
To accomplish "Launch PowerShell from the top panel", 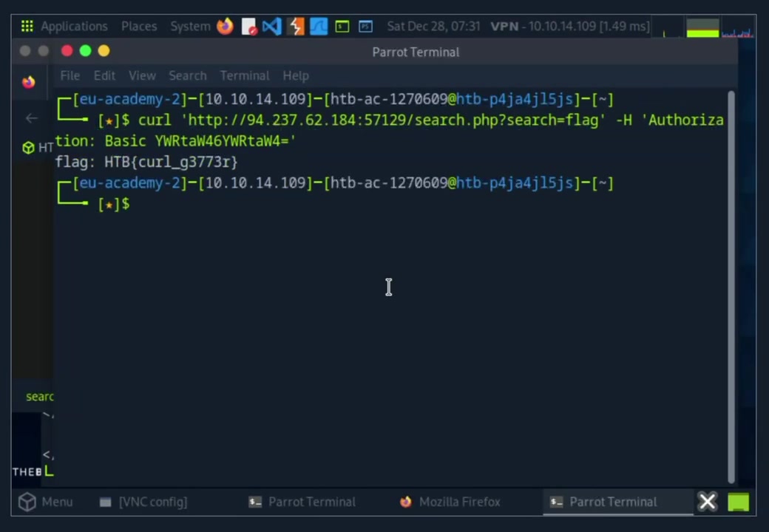I will pyautogui.click(x=365, y=27).
